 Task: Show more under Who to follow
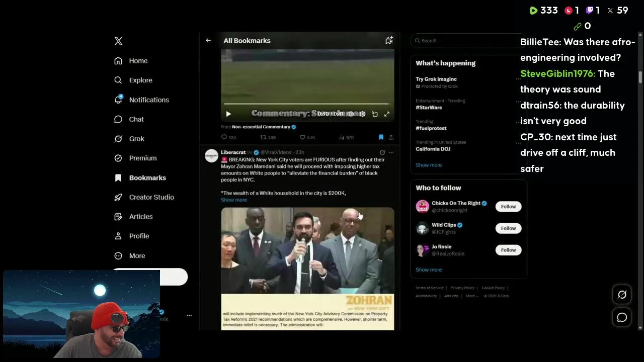tap(429, 270)
